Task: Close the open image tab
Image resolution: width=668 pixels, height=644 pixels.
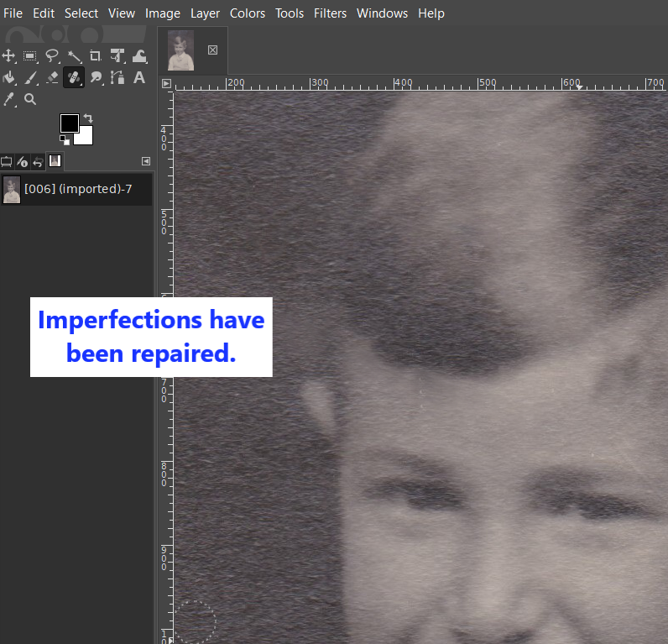Action: click(212, 50)
